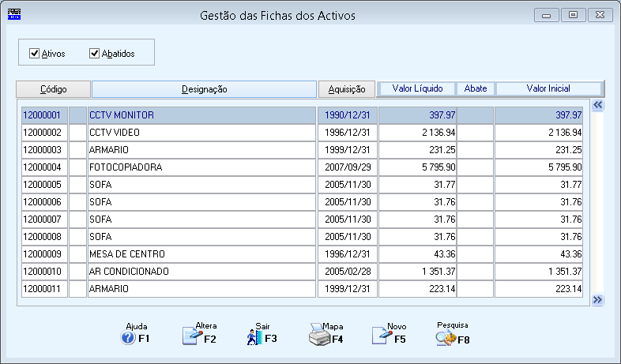The image size is (621, 364).
Task: Sort by the Designação column header
Action: pos(205,89)
